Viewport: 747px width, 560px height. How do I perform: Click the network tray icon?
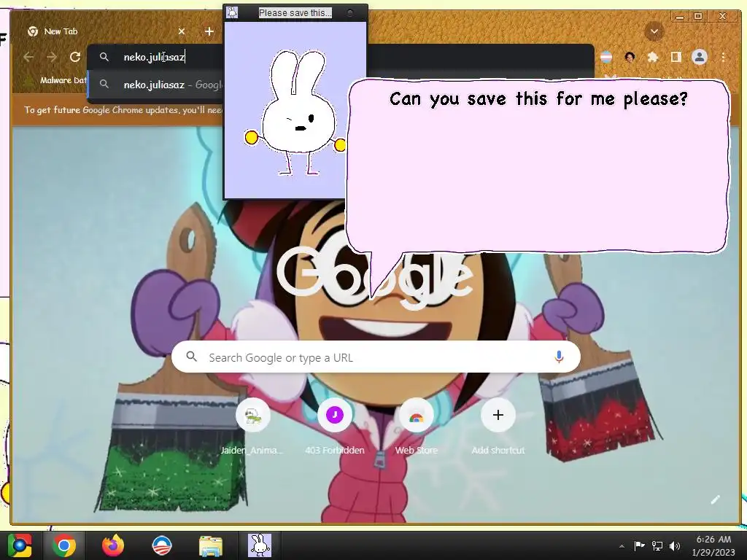[x=657, y=545]
